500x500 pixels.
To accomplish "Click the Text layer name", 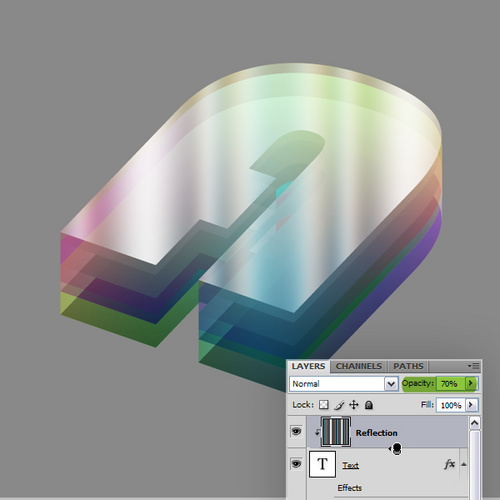I will click(350, 465).
